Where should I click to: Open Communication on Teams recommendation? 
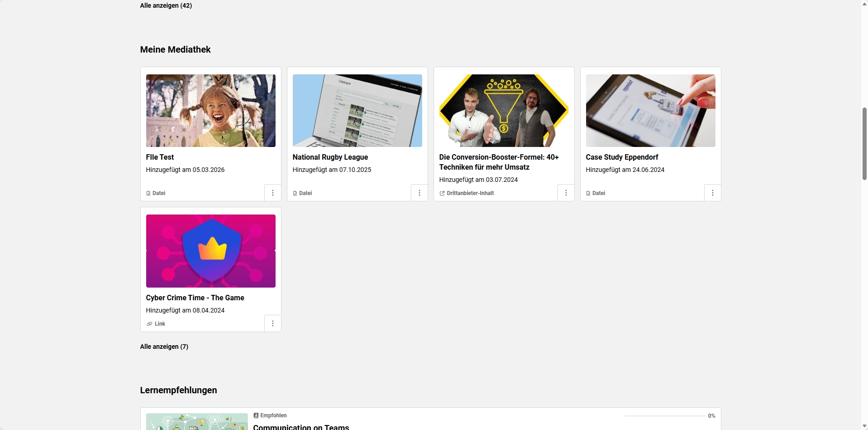(x=301, y=427)
